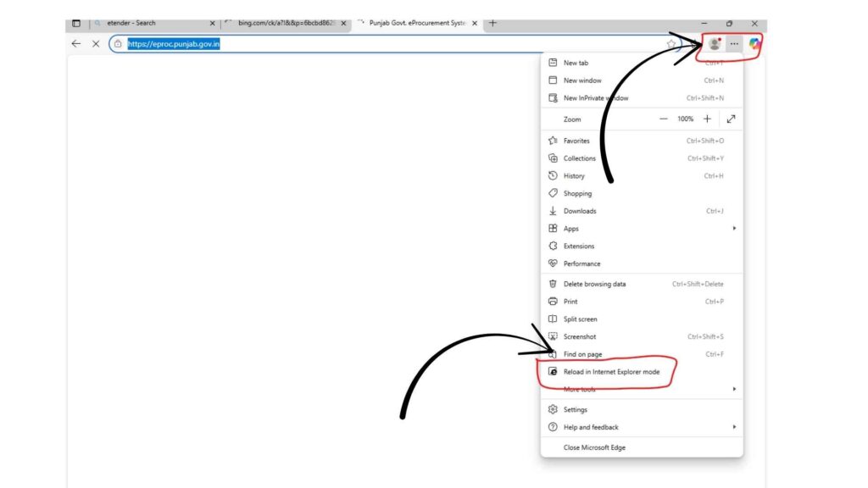
Task: Close the Punjab Govt. eProcurement tab
Action: coord(475,23)
